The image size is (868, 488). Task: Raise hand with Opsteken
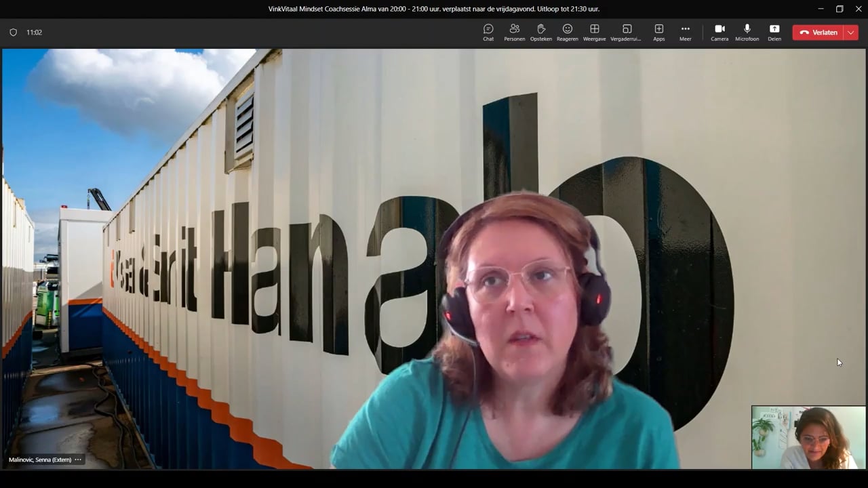(x=541, y=33)
